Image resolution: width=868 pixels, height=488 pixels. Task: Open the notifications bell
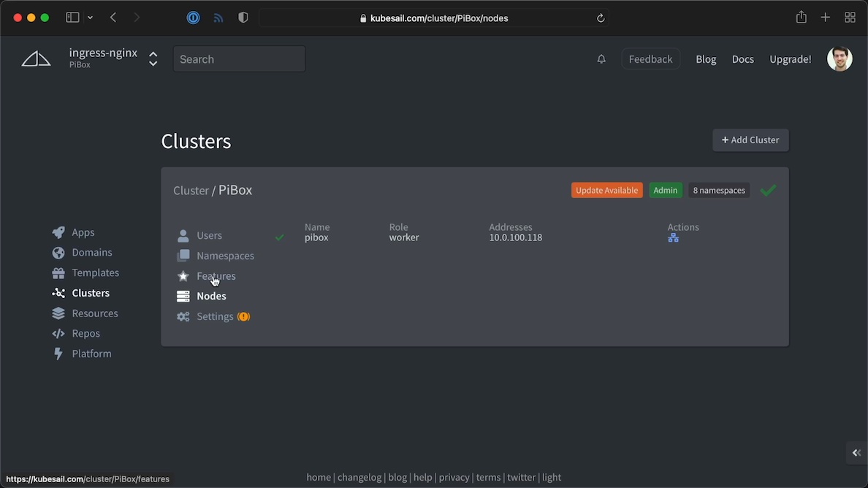(x=601, y=58)
